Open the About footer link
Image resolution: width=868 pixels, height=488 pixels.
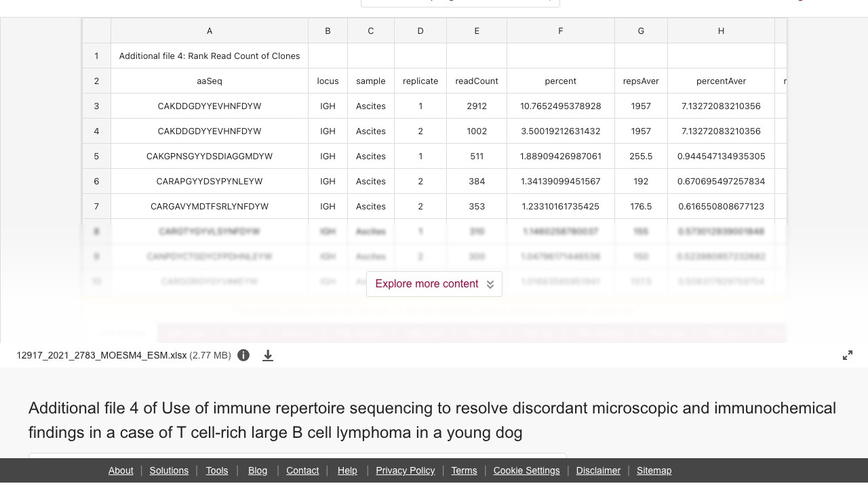pyautogui.click(x=121, y=470)
